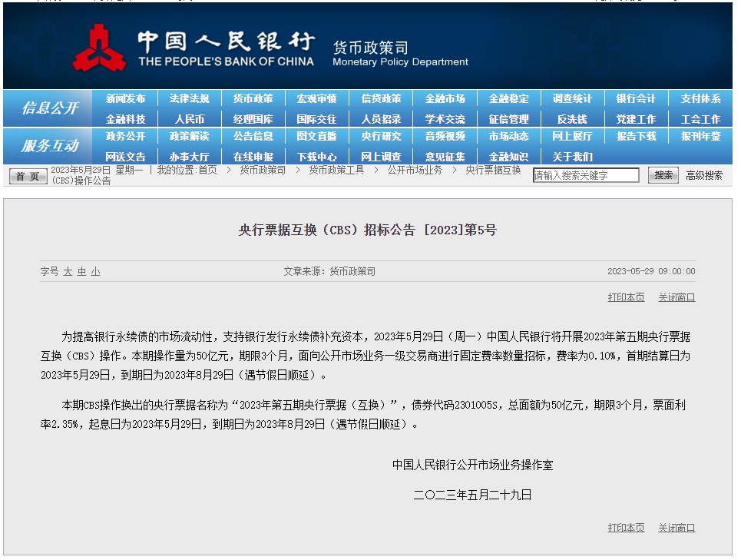Open the first-row 货币政策 navigation item
Image resolution: width=741 pixels, height=560 pixels.
pos(253,99)
